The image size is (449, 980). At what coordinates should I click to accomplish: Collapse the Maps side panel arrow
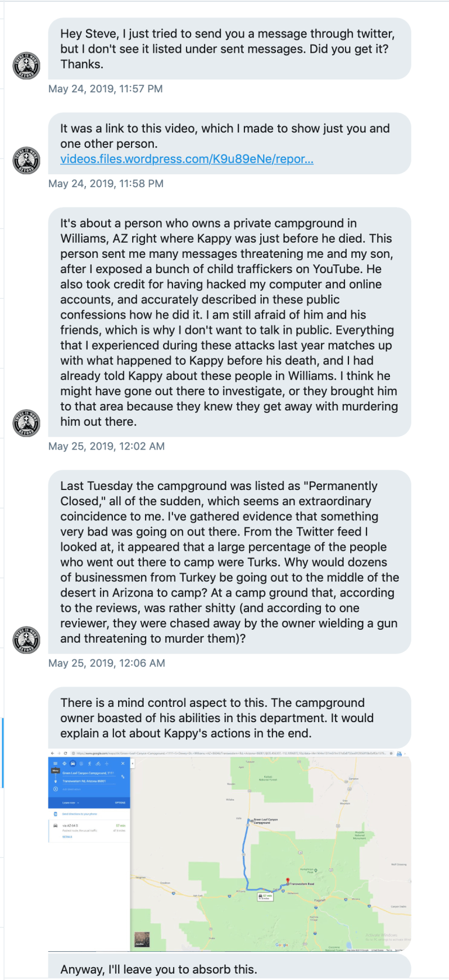133,764
